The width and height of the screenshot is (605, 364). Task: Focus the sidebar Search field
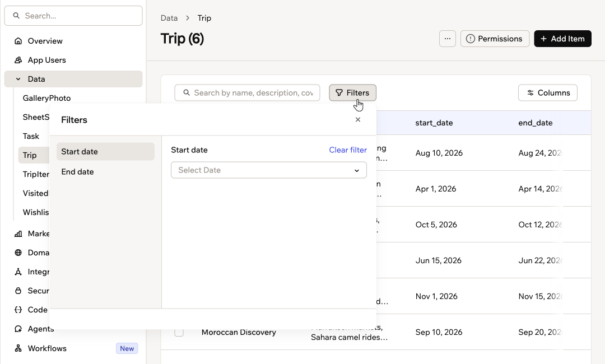click(x=73, y=16)
